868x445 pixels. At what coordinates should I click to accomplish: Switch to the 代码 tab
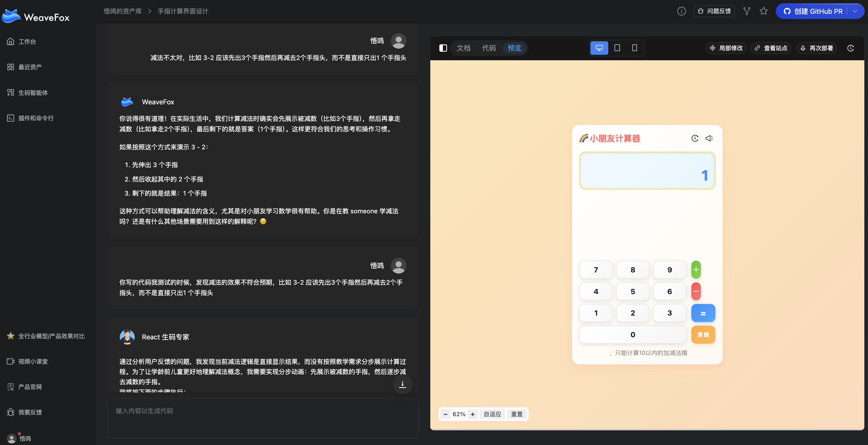(x=489, y=48)
